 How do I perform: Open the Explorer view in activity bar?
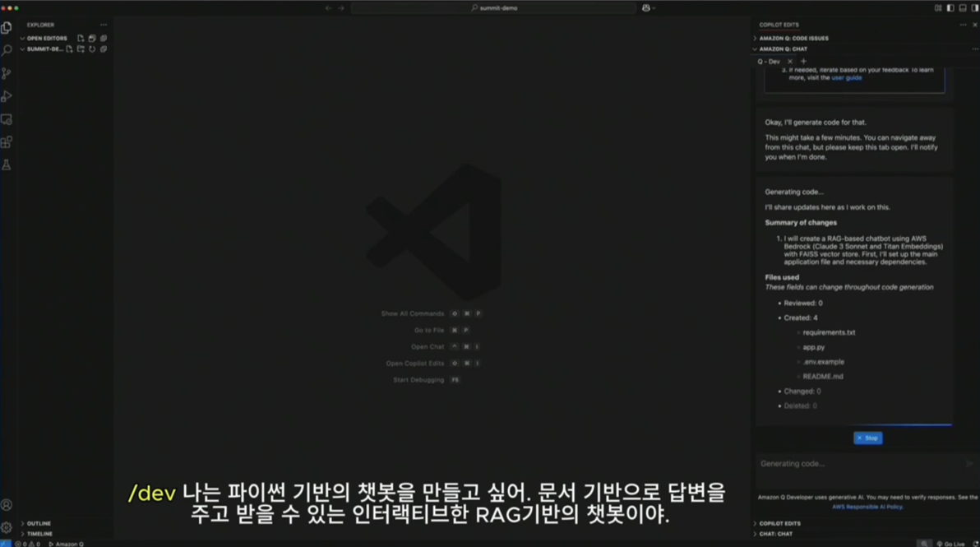(7, 27)
